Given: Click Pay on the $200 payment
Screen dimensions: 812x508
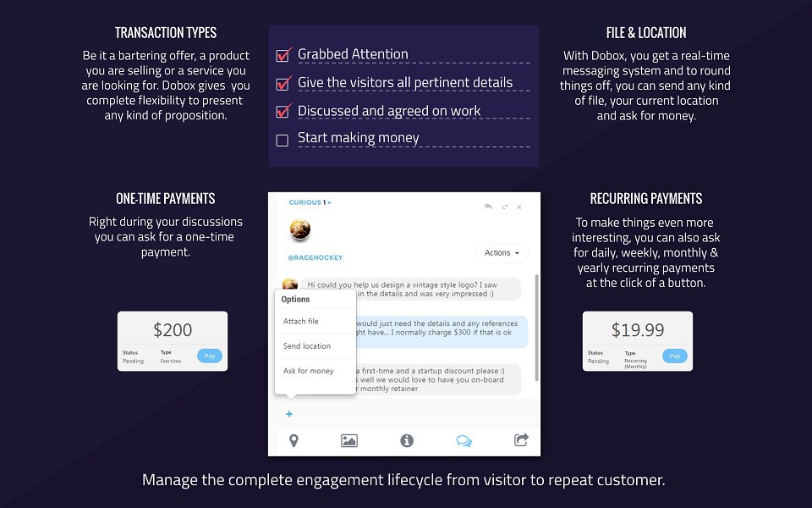Looking at the screenshot, I should point(210,356).
